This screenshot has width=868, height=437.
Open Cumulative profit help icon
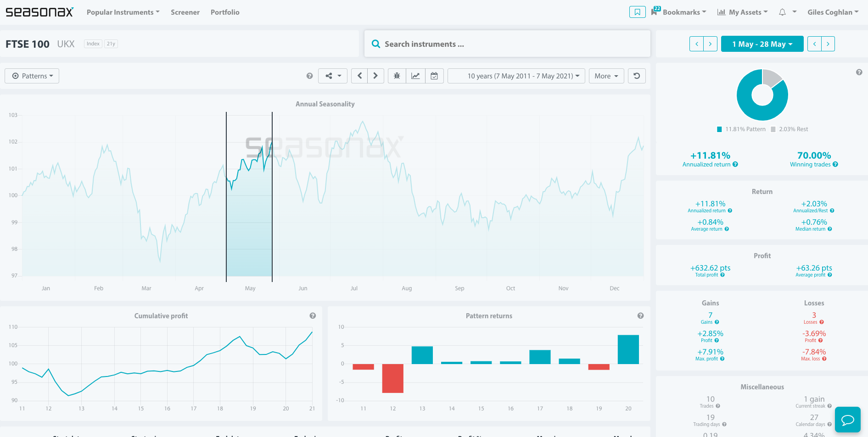click(313, 316)
